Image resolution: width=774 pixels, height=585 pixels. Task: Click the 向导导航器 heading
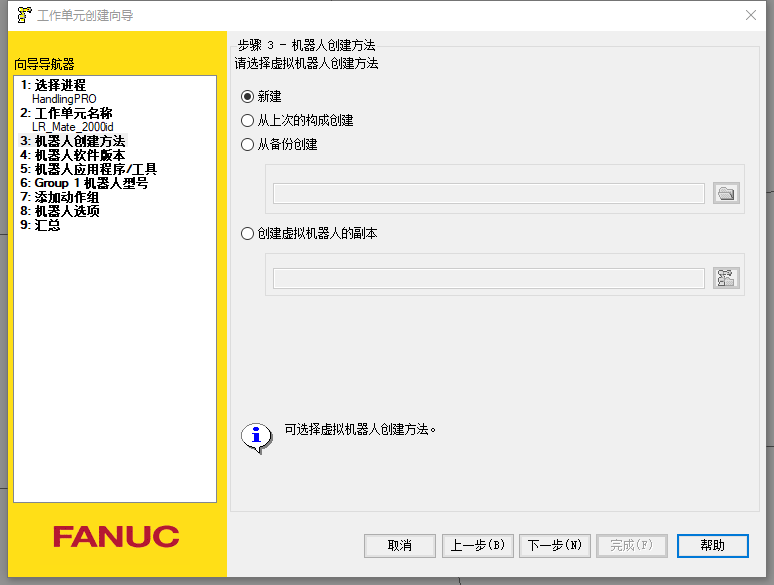tap(44, 64)
